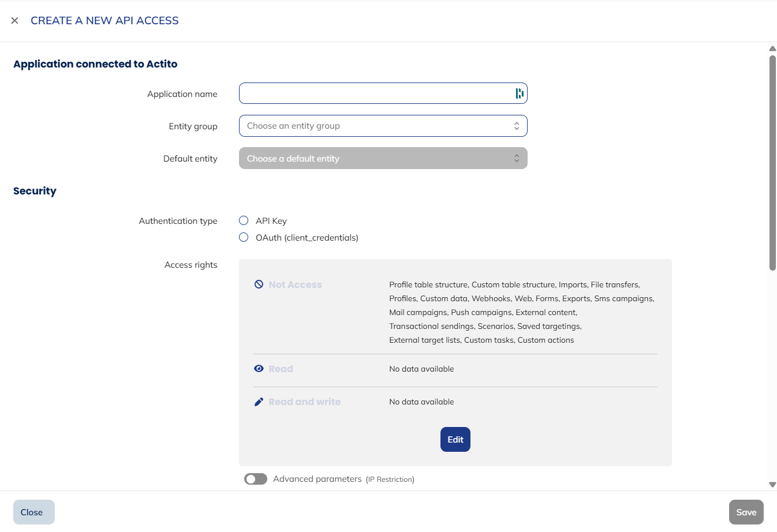Click the chevron on the Entity group selector
The height and width of the screenshot is (532, 777).
[516, 125]
